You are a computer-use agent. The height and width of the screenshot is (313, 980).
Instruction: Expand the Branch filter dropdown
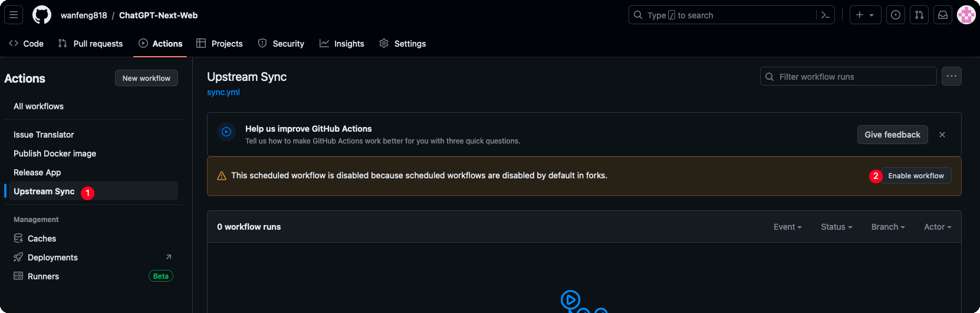coord(887,227)
